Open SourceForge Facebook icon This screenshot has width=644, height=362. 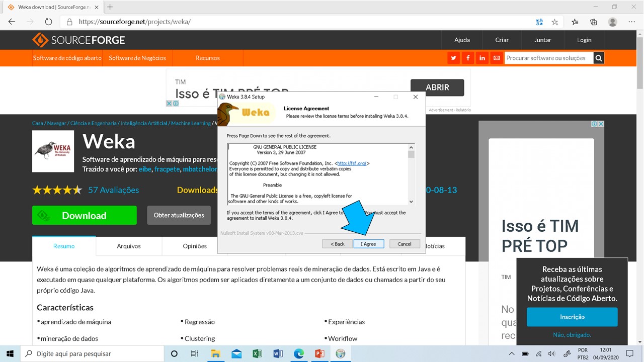tap(468, 58)
